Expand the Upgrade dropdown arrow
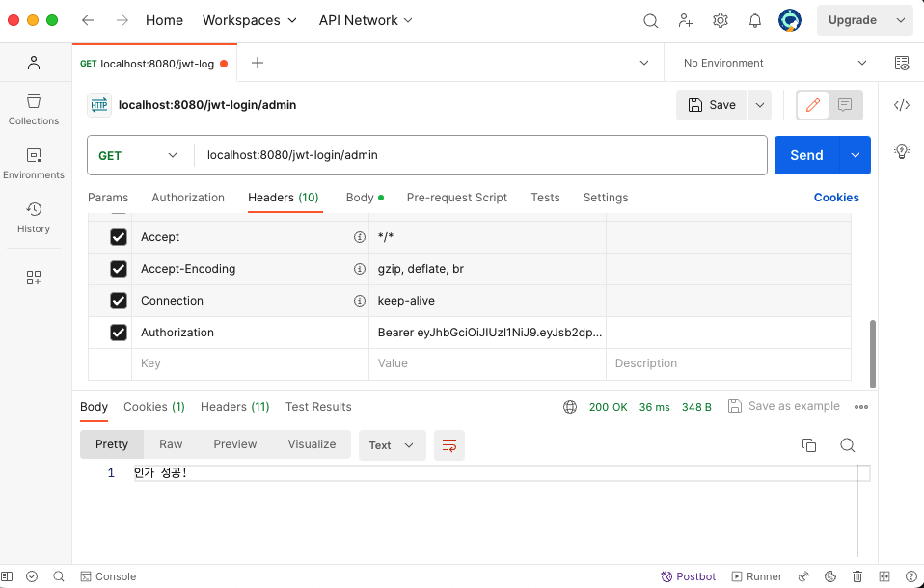Screen dimensions: 924x588 tap(901, 20)
